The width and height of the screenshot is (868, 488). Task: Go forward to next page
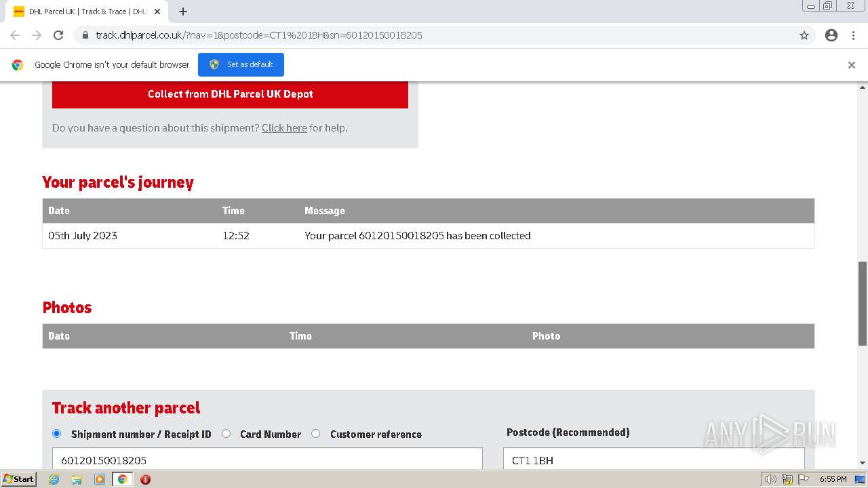click(x=37, y=35)
